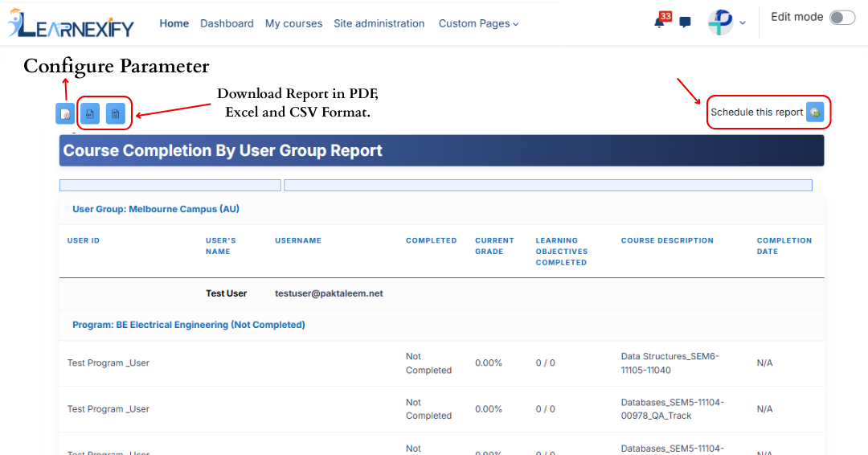Select the Test User name cell
Image resolution: width=868 pixels, height=455 pixels.
(x=227, y=293)
